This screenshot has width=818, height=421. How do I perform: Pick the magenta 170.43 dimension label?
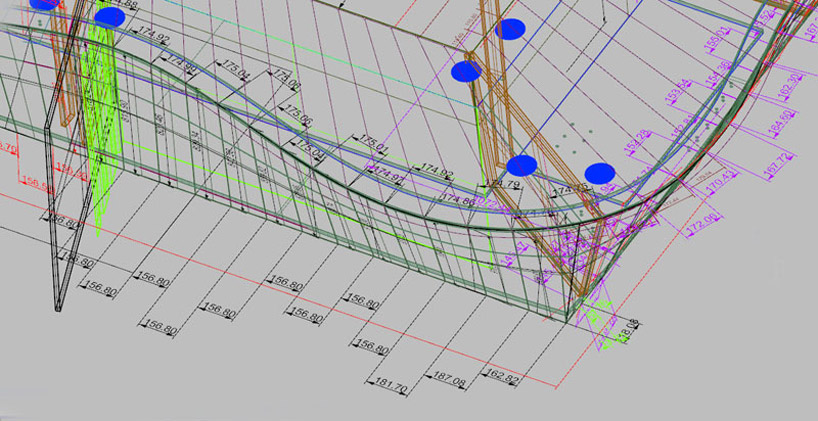pos(719,182)
